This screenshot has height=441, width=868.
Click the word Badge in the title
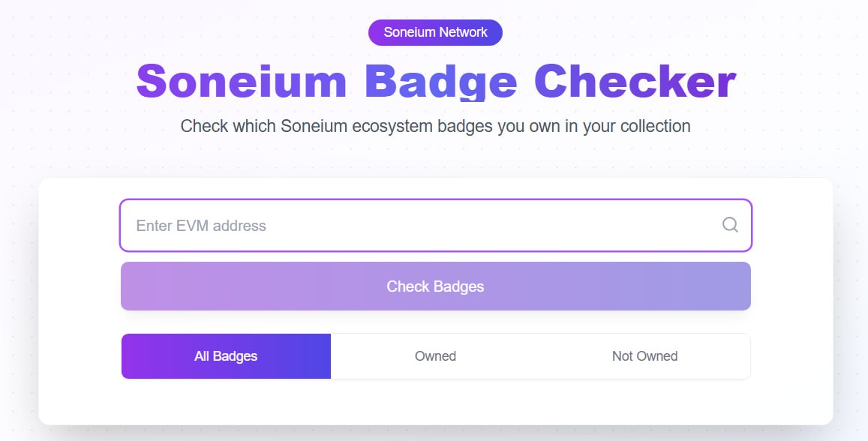coord(440,82)
